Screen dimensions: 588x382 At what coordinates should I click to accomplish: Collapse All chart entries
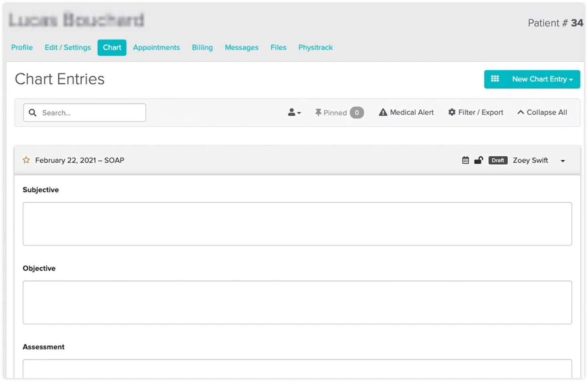click(x=542, y=112)
